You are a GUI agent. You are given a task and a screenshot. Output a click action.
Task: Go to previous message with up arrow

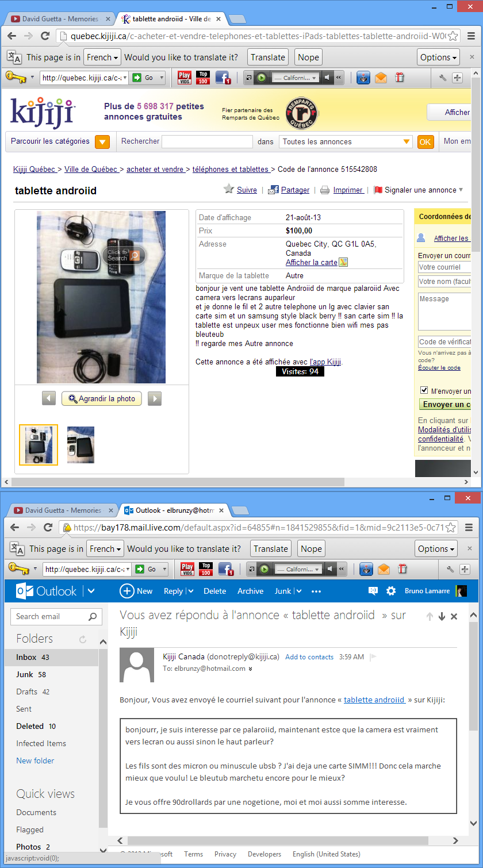(x=430, y=617)
